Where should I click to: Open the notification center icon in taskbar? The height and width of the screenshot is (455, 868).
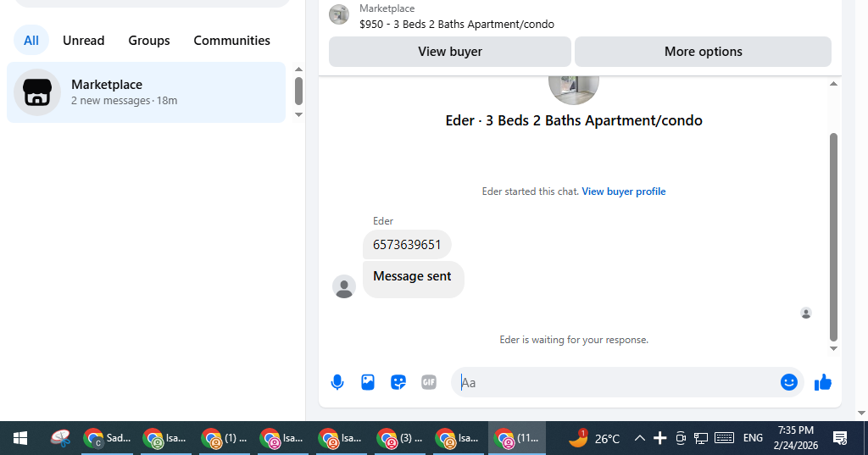[840, 438]
